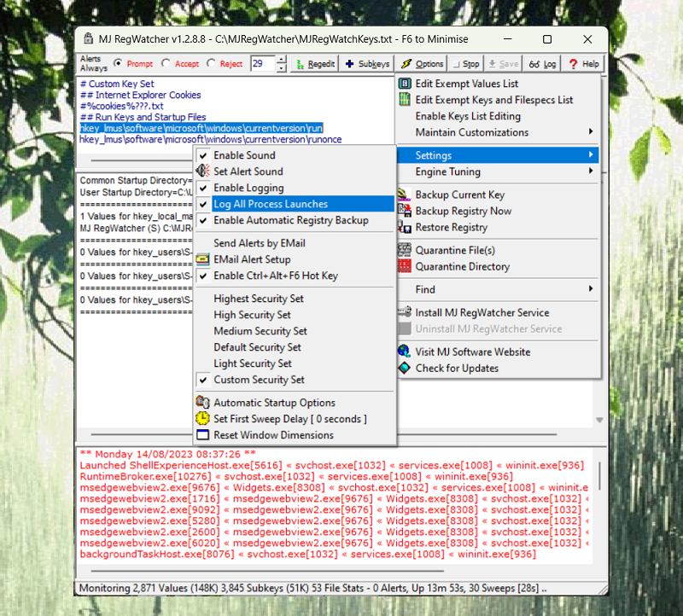
Task: Choose Highest Security Set
Action: tap(295, 299)
